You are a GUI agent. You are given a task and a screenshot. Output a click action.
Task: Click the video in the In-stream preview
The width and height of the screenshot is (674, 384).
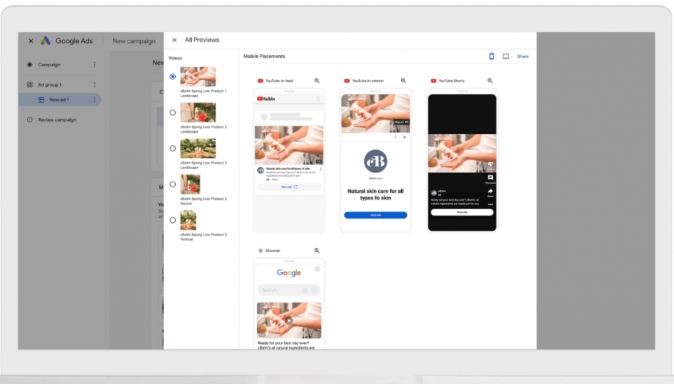(375, 114)
